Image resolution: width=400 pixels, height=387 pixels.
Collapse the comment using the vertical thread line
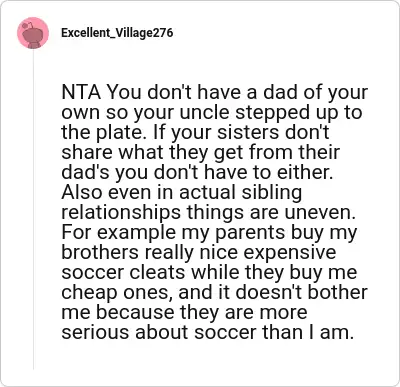[x=34, y=209]
